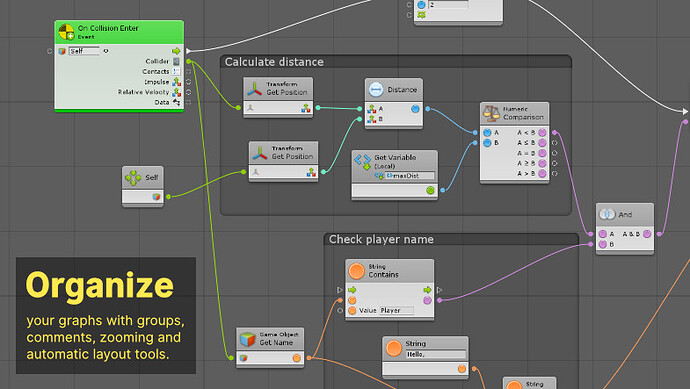Click the Contacts output port icon
The height and width of the screenshot is (389, 690).
[176, 71]
